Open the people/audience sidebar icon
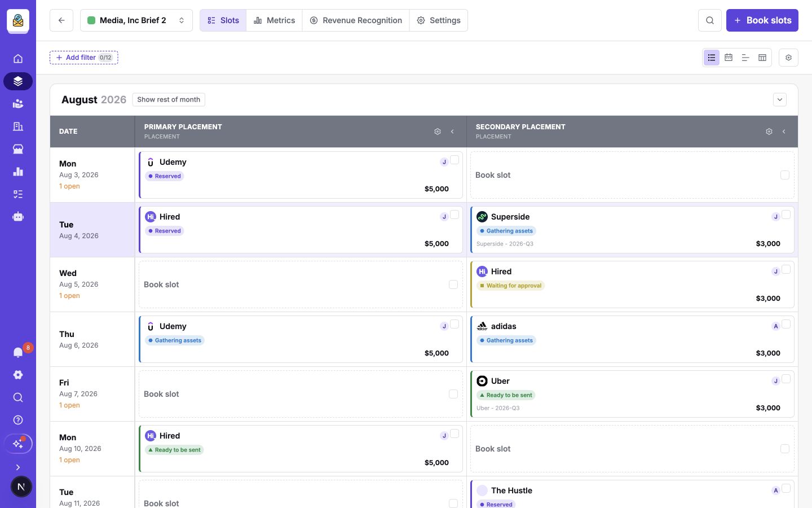This screenshot has width=812, height=508. point(18,104)
